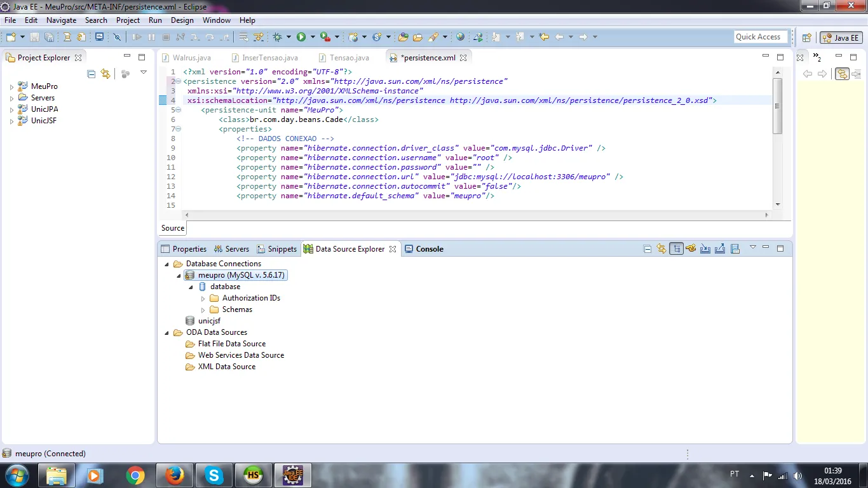
Task: Click the Debug bug icon in toolbar
Action: click(277, 37)
